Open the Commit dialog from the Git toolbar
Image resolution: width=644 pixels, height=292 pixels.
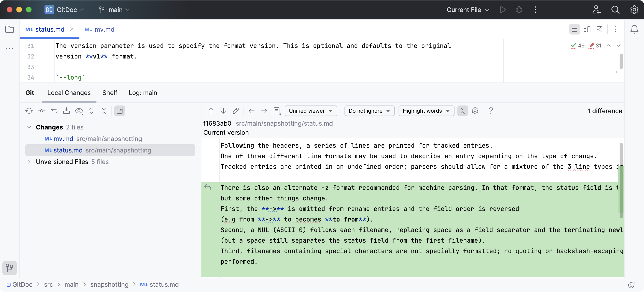pyautogui.click(x=41, y=111)
